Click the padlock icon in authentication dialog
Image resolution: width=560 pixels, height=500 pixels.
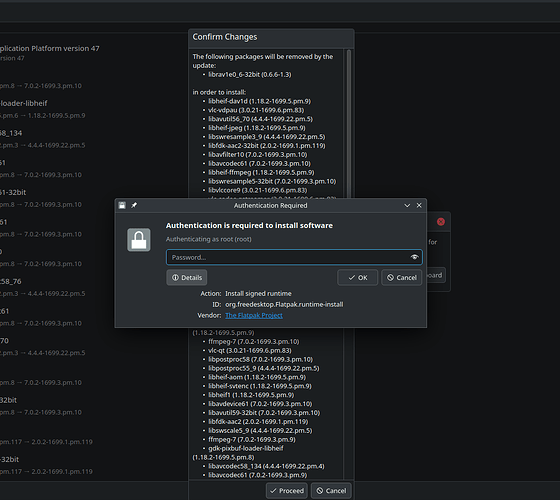click(139, 240)
